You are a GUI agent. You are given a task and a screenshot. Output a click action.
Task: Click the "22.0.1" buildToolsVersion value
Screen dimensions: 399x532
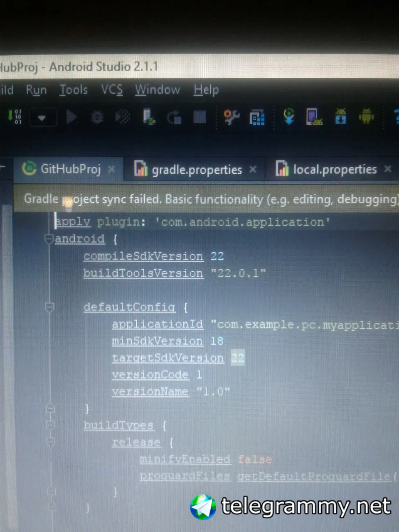pos(238,273)
